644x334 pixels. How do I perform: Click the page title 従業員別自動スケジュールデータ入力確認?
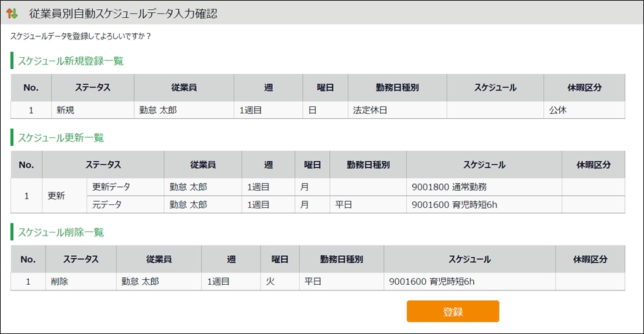(123, 13)
